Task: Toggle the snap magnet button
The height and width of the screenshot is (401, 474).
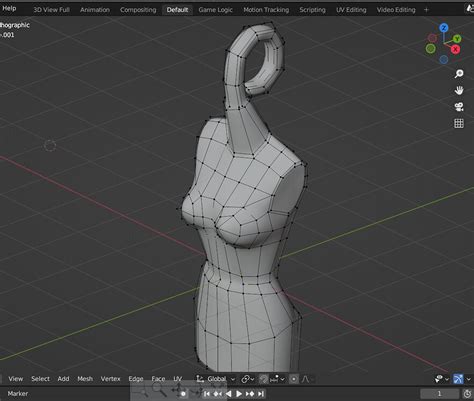Action: point(264,379)
